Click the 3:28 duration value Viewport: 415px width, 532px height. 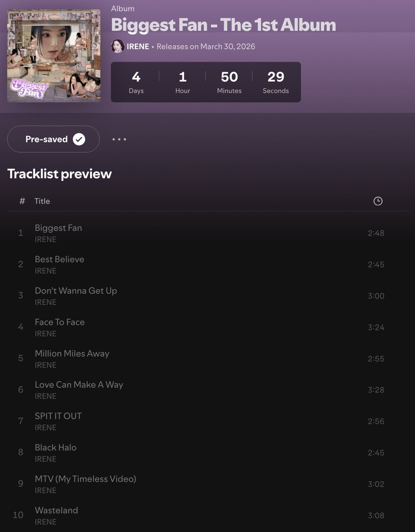[376, 390]
